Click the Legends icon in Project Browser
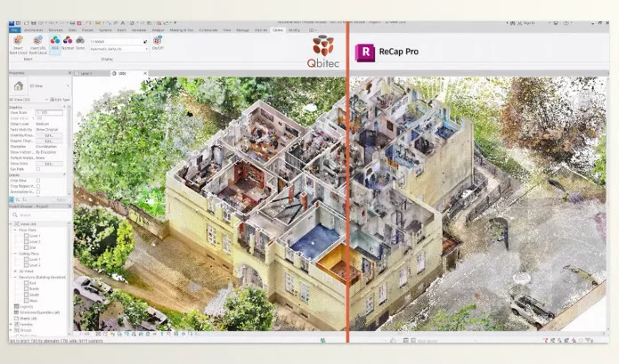Image resolution: width=619 pixels, height=364 pixels. (17, 306)
